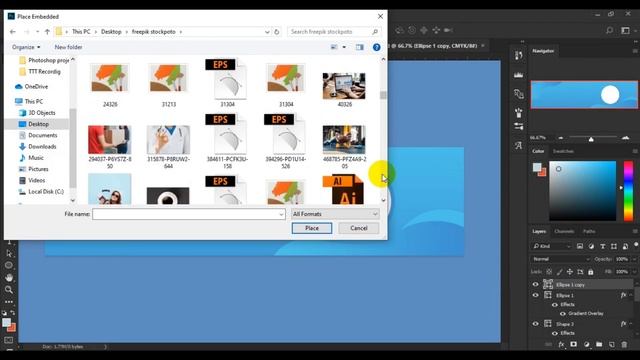Select the Path Selection arrow tool in Photoshop
640x360 pixels.
click(9, 253)
